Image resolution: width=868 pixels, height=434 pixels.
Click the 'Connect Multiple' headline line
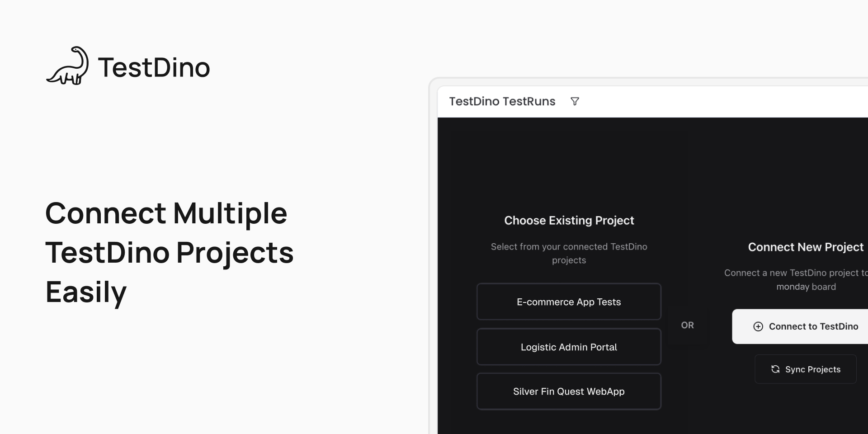(166, 213)
